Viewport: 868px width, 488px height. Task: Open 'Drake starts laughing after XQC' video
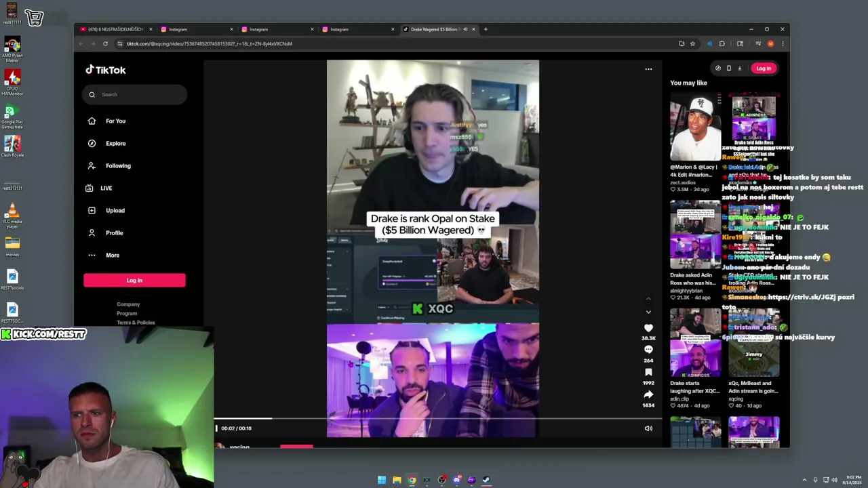[695, 342]
